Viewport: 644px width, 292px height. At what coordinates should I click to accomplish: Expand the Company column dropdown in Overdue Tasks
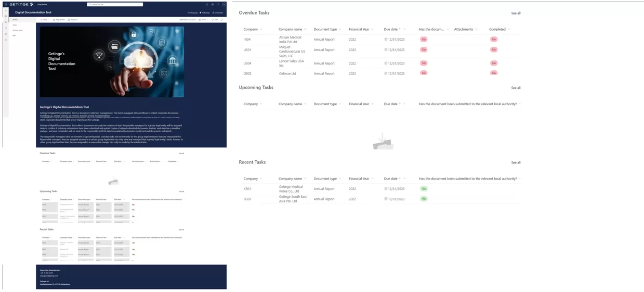(260, 30)
